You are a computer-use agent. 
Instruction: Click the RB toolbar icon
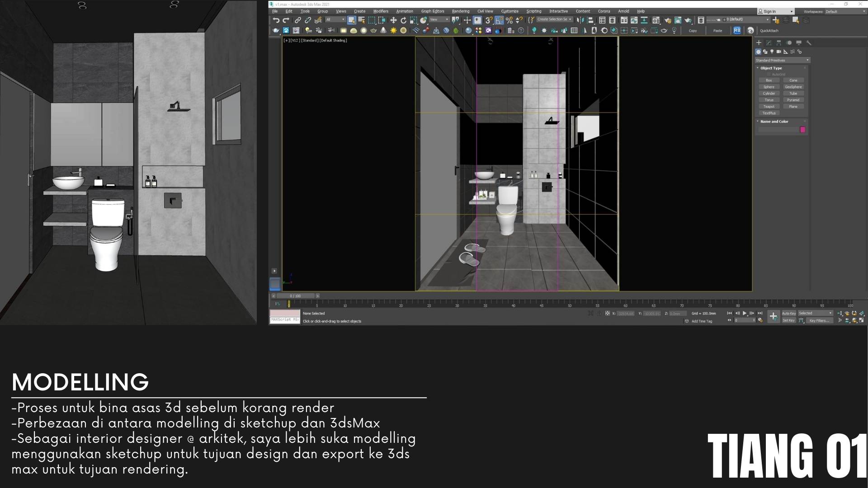pyautogui.click(x=737, y=31)
